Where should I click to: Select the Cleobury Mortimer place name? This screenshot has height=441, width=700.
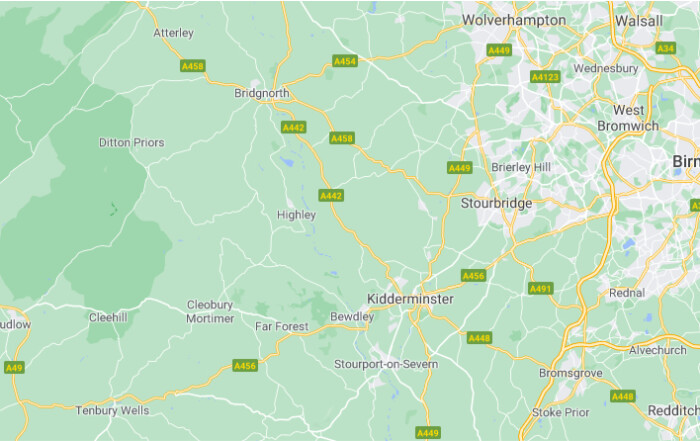pyautogui.click(x=210, y=312)
